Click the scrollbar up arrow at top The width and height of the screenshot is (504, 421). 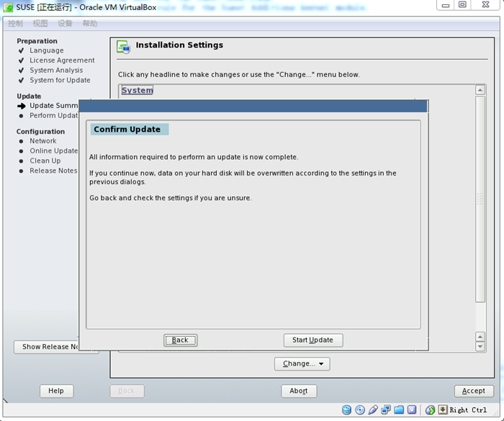[480, 90]
